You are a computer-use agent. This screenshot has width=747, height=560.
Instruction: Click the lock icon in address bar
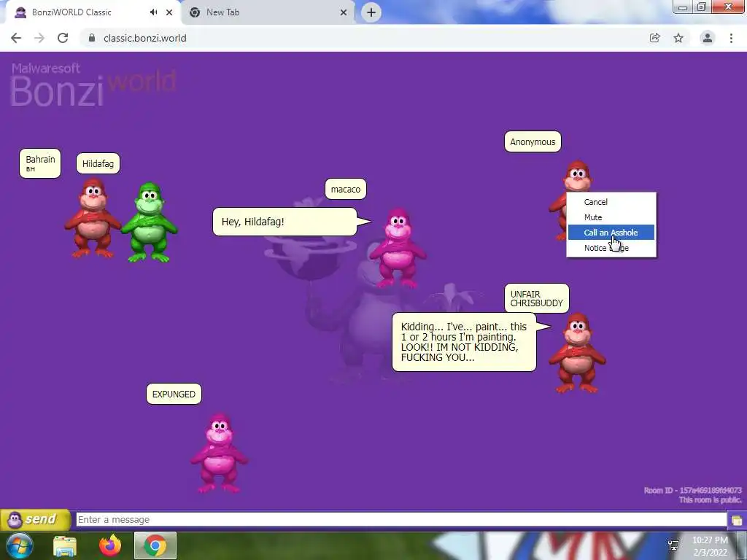[x=92, y=38]
